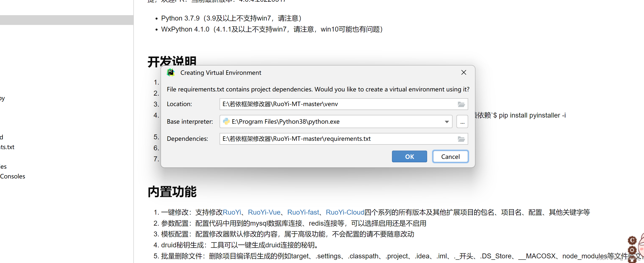Close the Creating Virtual Environment dialog

pyautogui.click(x=464, y=73)
